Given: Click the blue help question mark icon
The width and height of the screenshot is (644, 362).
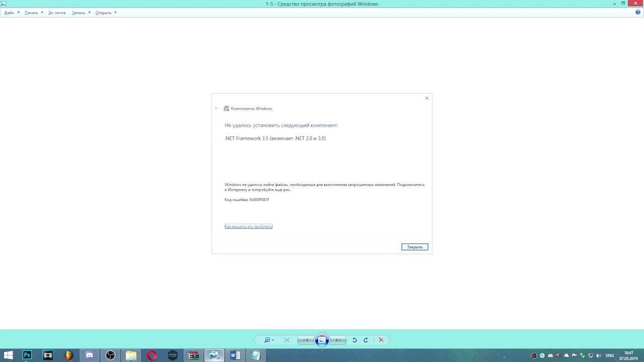Looking at the screenshot, I should point(638,12).
